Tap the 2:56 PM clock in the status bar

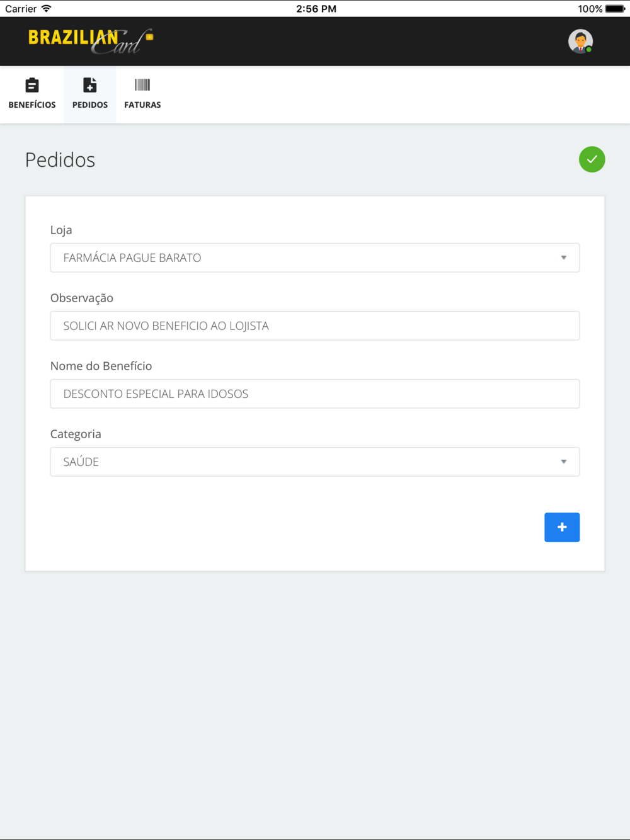[x=316, y=9]
